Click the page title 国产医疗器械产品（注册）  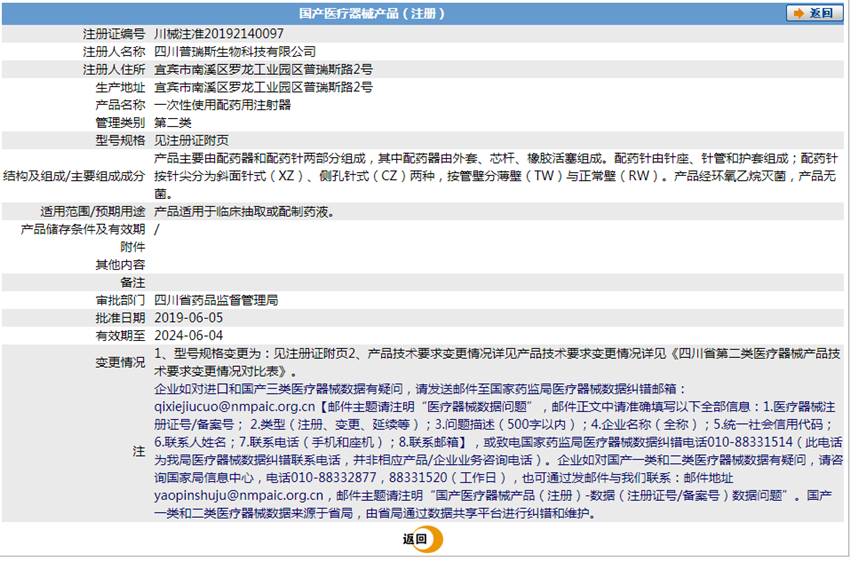[x=371, y=14]
